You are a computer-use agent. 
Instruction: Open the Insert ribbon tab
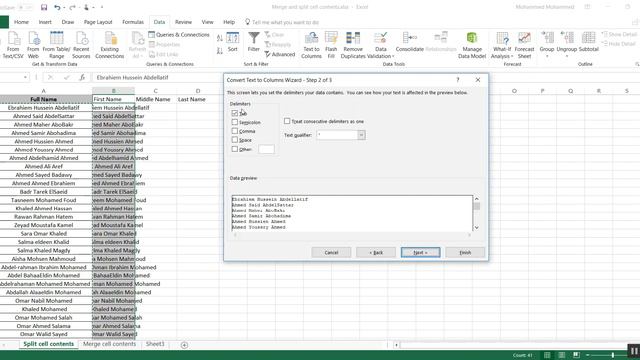[x=45, y=22]
